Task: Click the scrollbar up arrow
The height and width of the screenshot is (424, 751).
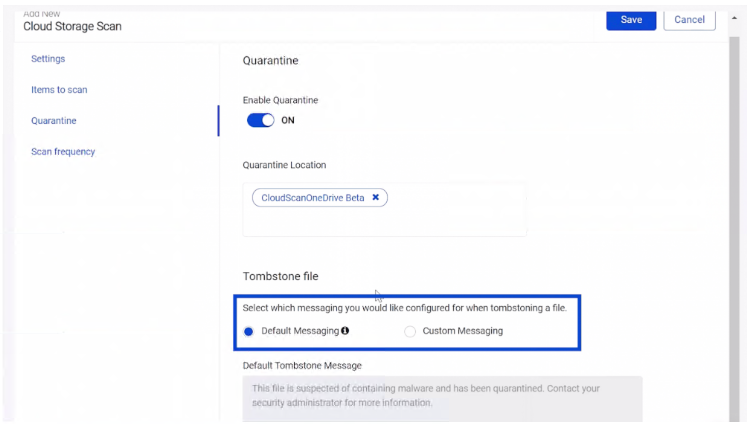Action: coord(734,19)
